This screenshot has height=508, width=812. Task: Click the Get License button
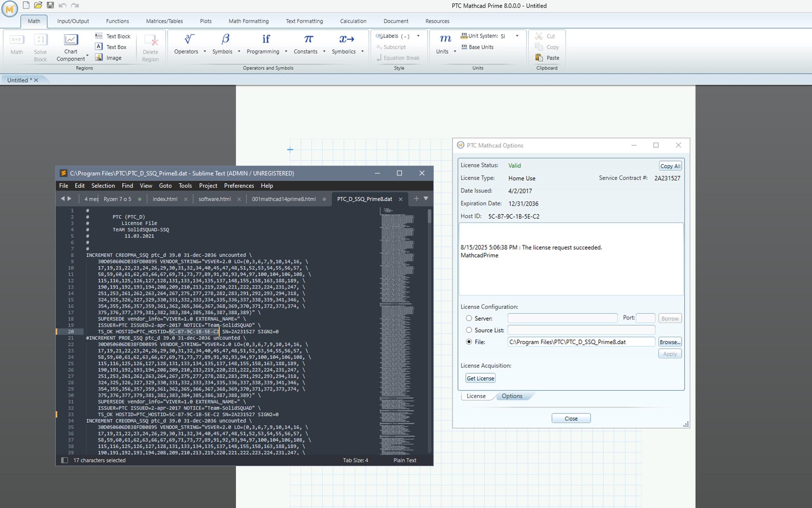click(480, 378)
